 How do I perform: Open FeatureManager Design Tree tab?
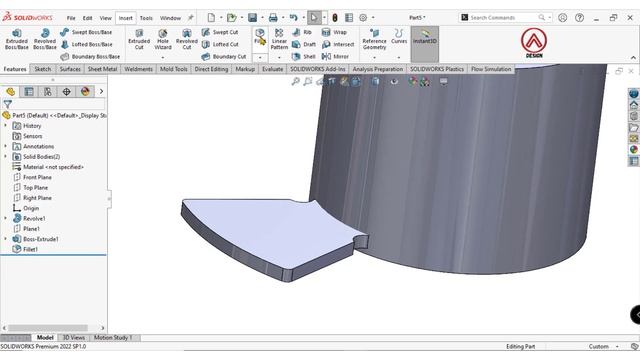click(x=11, y=91)
